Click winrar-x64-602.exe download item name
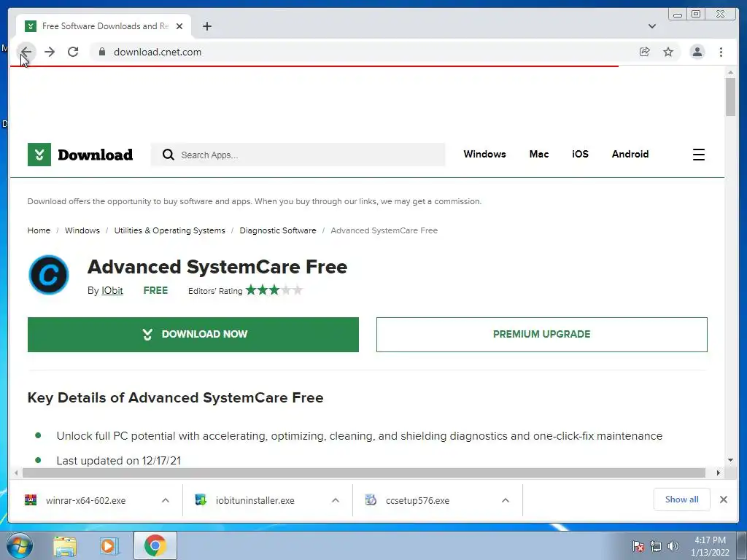 click(x=86, y=500)
